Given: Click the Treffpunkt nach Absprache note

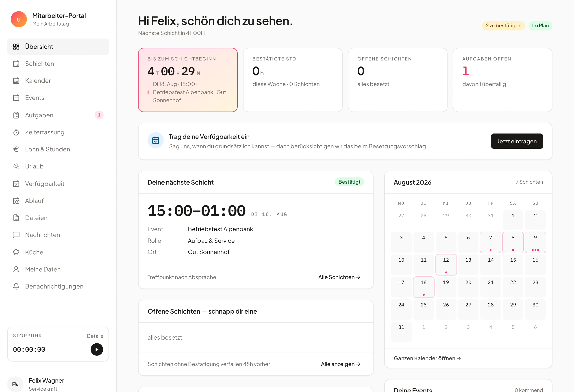Looking at the screenshot, I should (182, 277).
